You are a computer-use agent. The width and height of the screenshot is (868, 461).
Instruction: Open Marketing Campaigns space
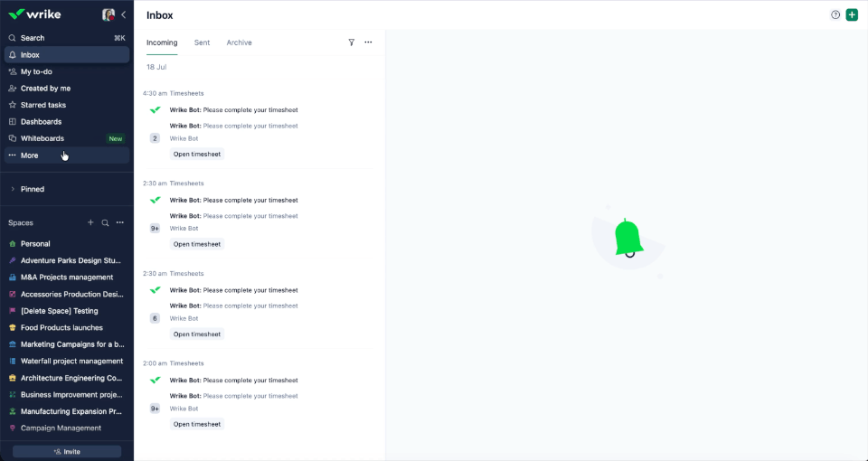(67, 344)
